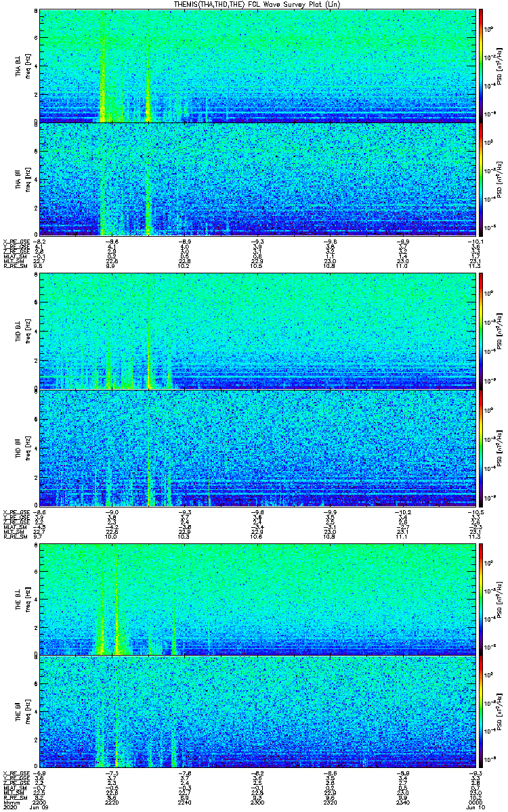Click the color bar beside the THE B∥ panel
The width and height of the screenshot is (508, 812).
[x=480, y=713]
